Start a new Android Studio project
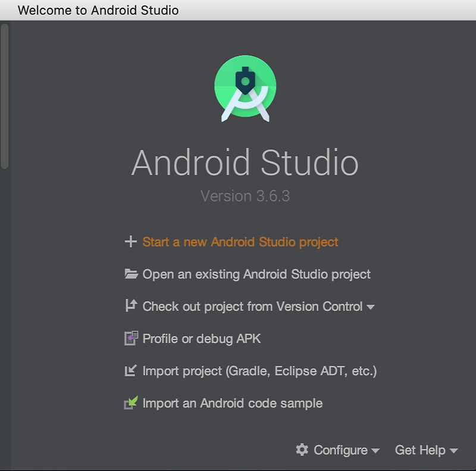This screenshot has width=476, height=471. (240, 242)
